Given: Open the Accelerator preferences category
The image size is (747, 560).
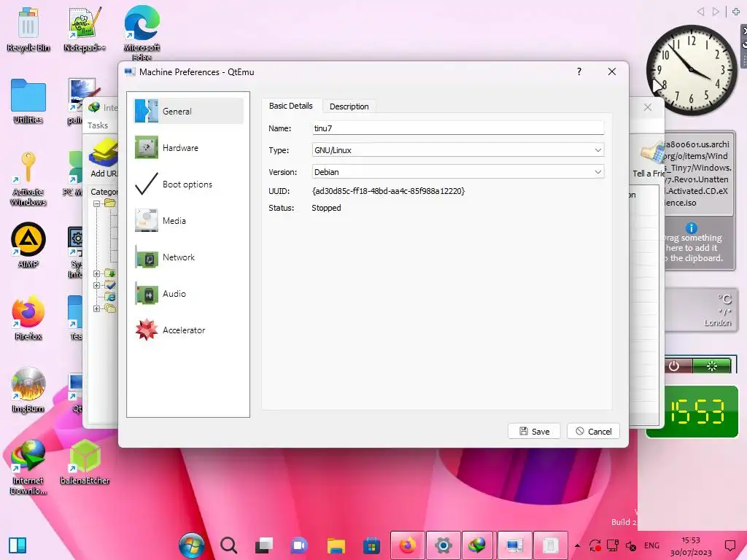Looking at the screenshot, I should (x=188, y=330).
